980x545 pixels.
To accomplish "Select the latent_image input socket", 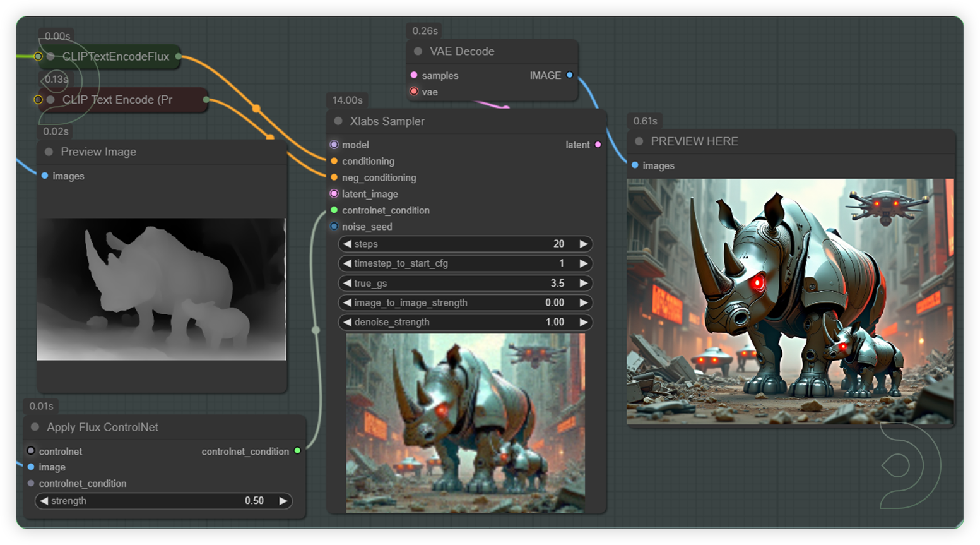I will [334, 194].
